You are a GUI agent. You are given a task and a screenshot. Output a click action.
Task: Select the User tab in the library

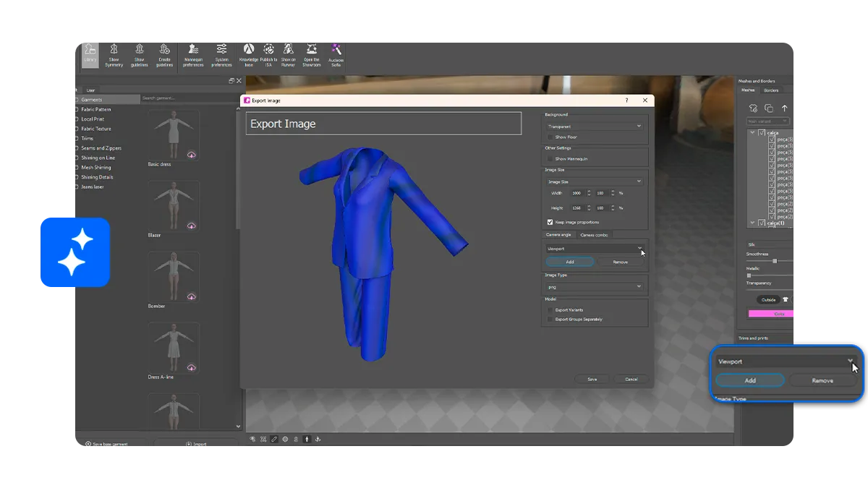point(91,90)
